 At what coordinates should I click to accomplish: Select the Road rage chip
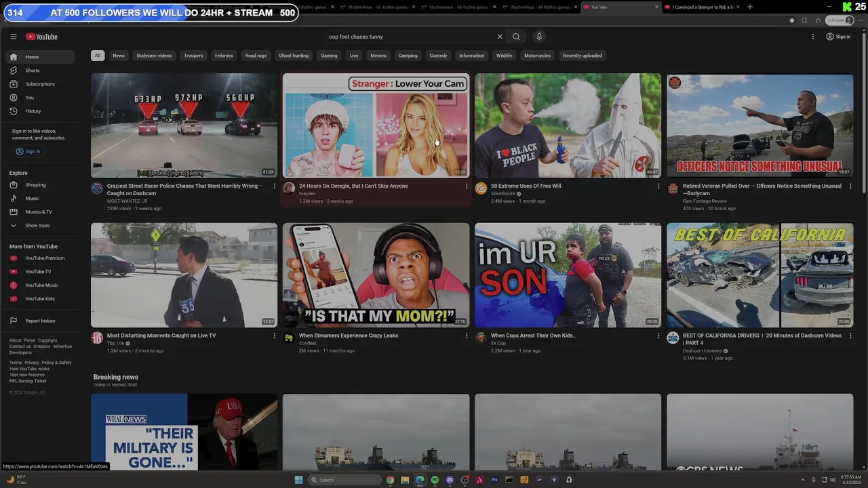tap(256, 56)
